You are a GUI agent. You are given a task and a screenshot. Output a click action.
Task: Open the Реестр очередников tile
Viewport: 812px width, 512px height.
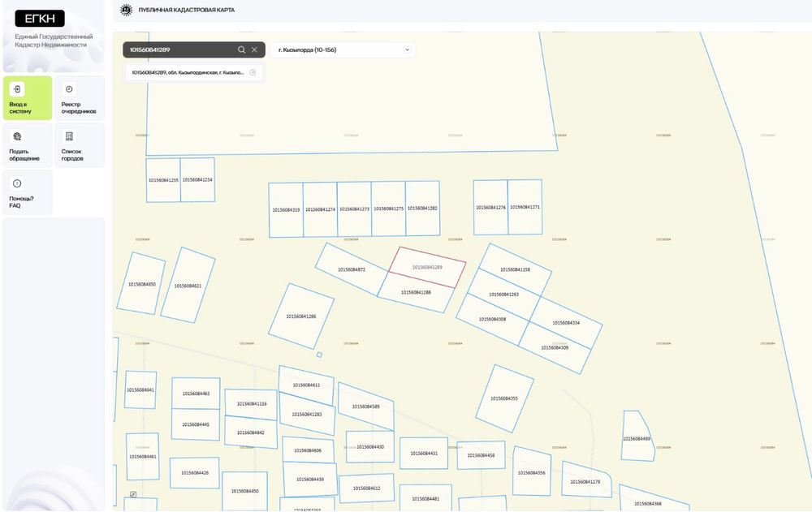coord(80,98)
